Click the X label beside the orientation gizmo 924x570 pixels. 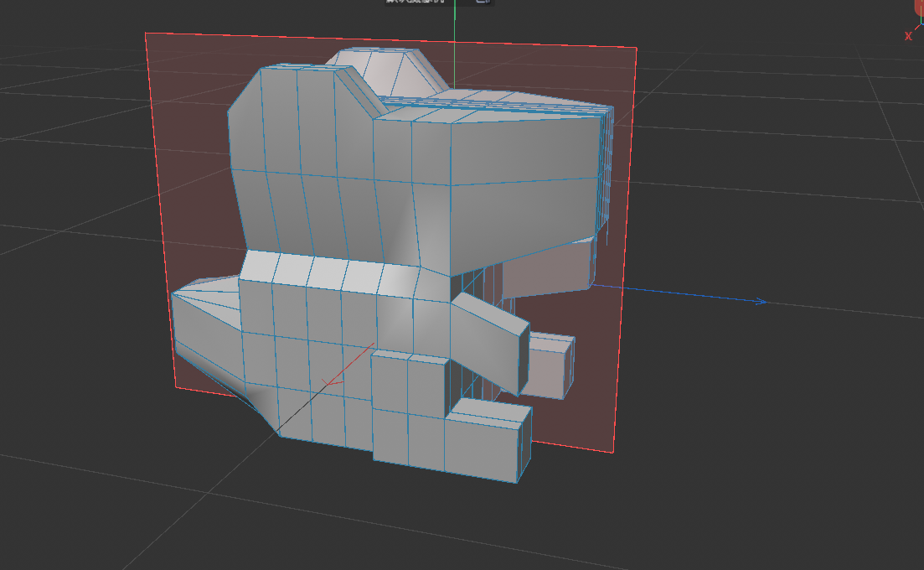908,35
